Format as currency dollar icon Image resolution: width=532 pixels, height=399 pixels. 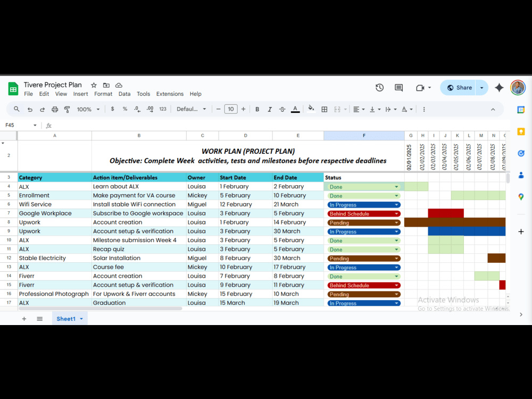[x=112, y=109]
